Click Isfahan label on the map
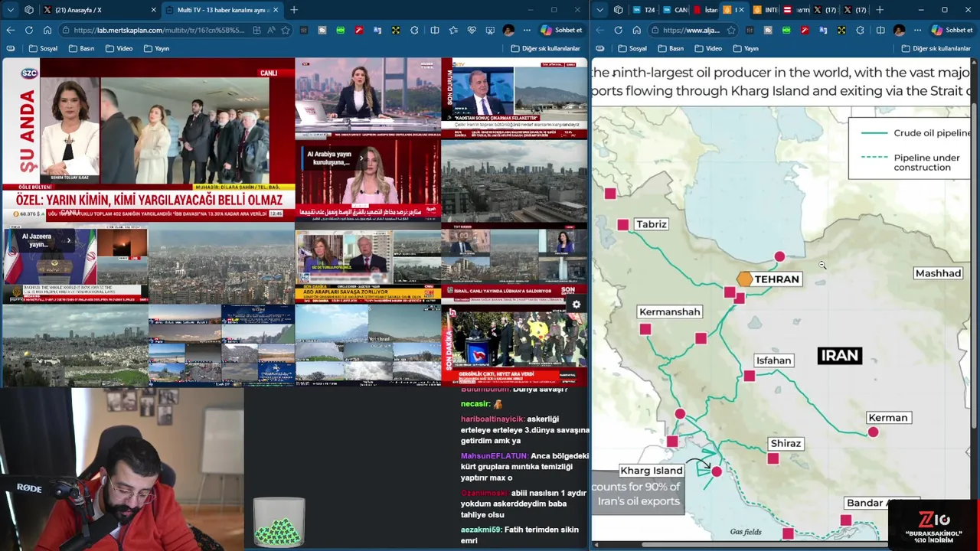Viewport: 980px width, 551px height. pyautogui.click(x=773, y=360)
